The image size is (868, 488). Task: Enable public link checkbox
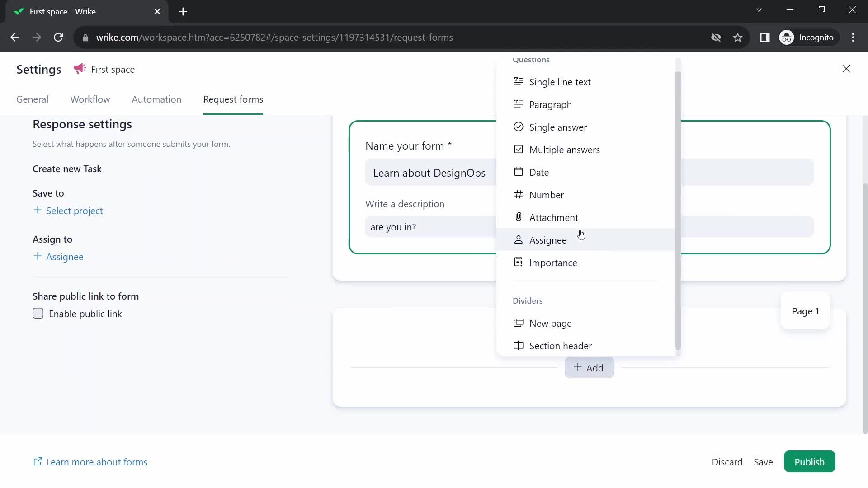click(x=38, y=314)
